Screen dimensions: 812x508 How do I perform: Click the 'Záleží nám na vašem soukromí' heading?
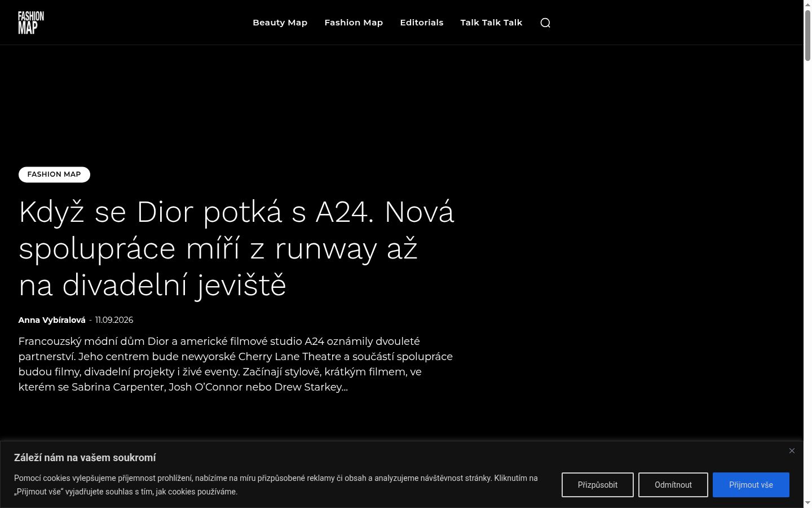(x=85, y=458)
